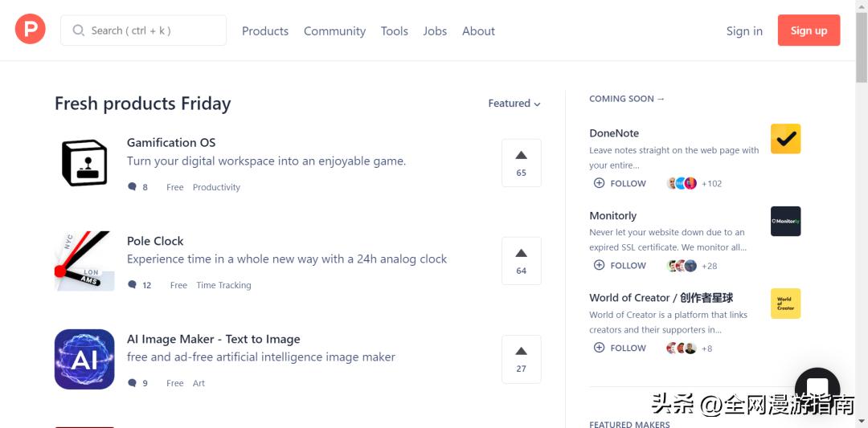
Task: Click the Product Hunt logo icon
Action: coord(31,31)
